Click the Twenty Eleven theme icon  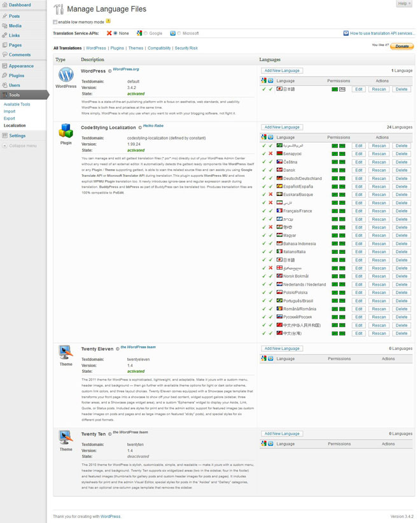tap(66, 352)
